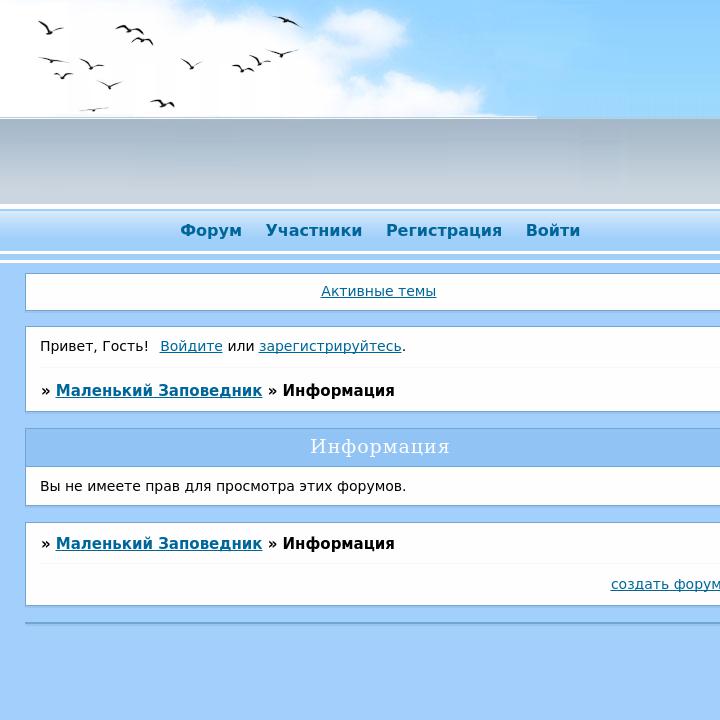This screenshot has width=720, height=720.
Task: Select Войти in the navigation bar
Action: point(552,230)
